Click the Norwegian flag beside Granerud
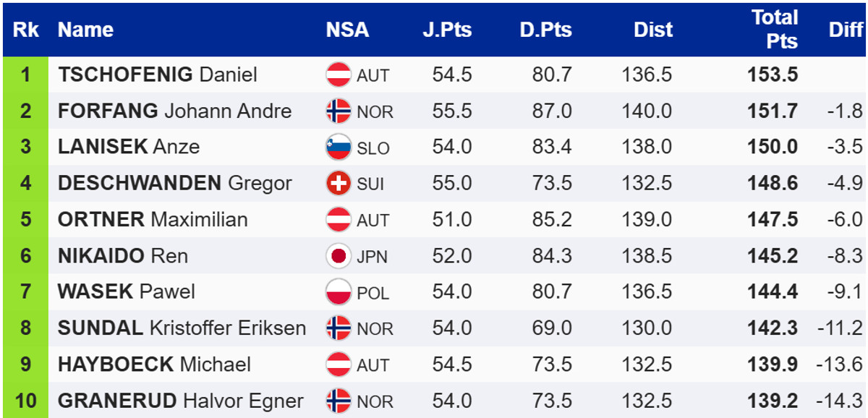Screen dimensions: 868x418 pyautogui.click(x=338, y=401)
